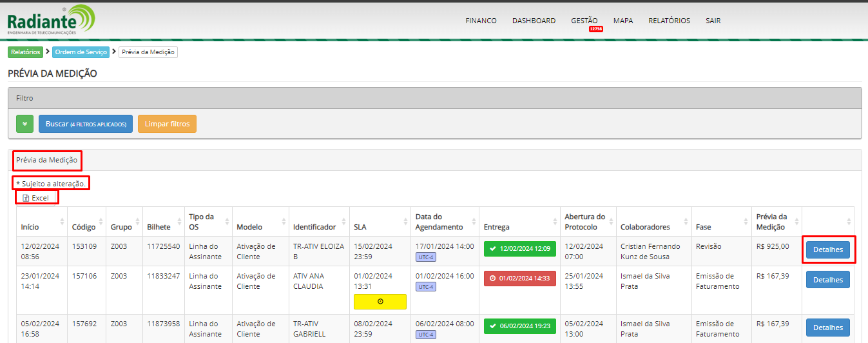Sort the table by the Início column arrows
The width and height of the screenshot is (868, 343).
point(62,222)
